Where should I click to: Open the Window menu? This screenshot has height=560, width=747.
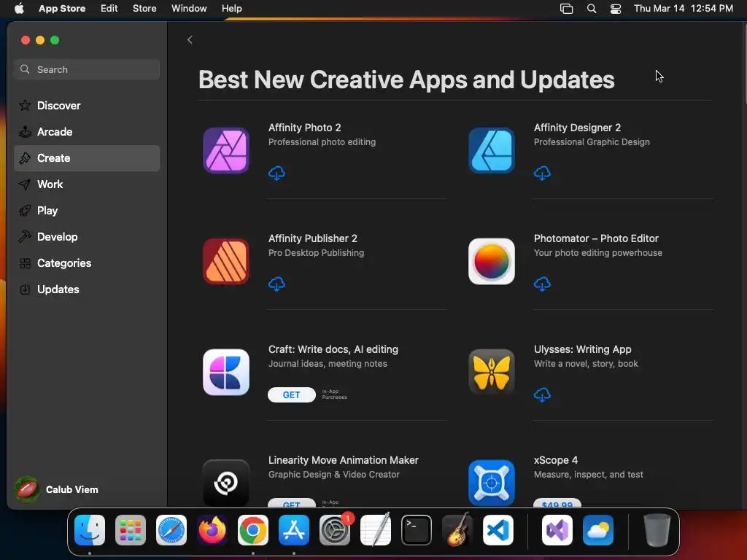click(x=189, y=8)
